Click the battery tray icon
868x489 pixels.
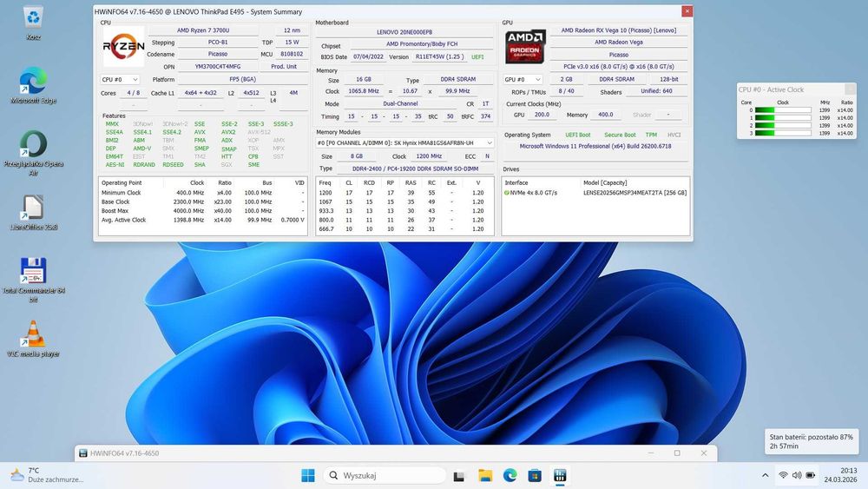coord(811,475)
